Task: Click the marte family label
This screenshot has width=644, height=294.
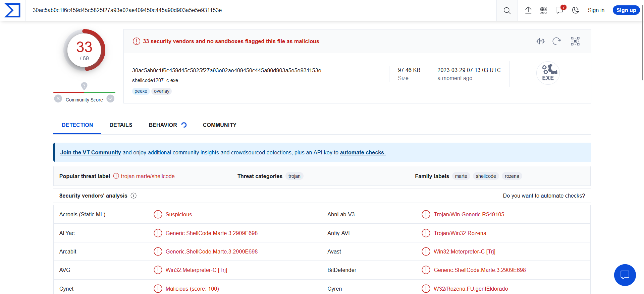Action: [461, 176]
